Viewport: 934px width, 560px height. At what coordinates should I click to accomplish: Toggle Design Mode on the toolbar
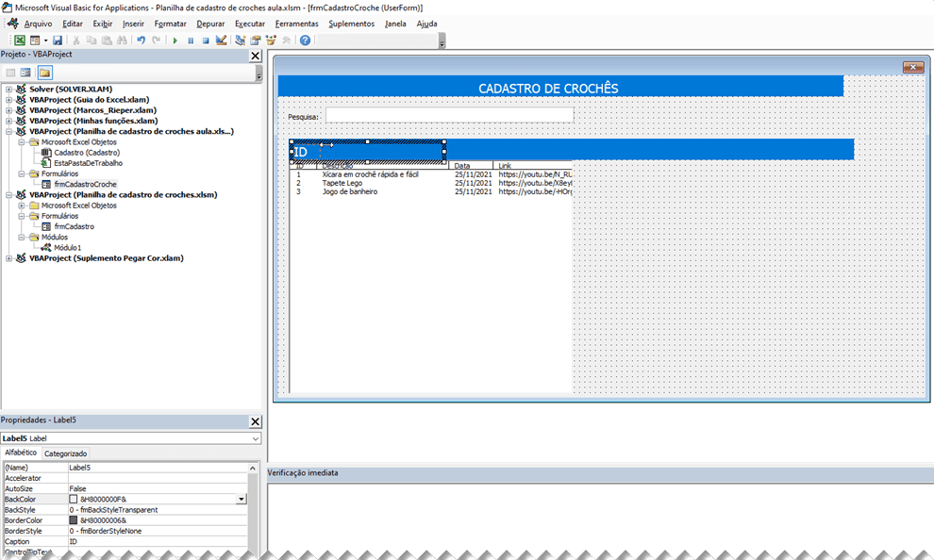tap(221, 40)
